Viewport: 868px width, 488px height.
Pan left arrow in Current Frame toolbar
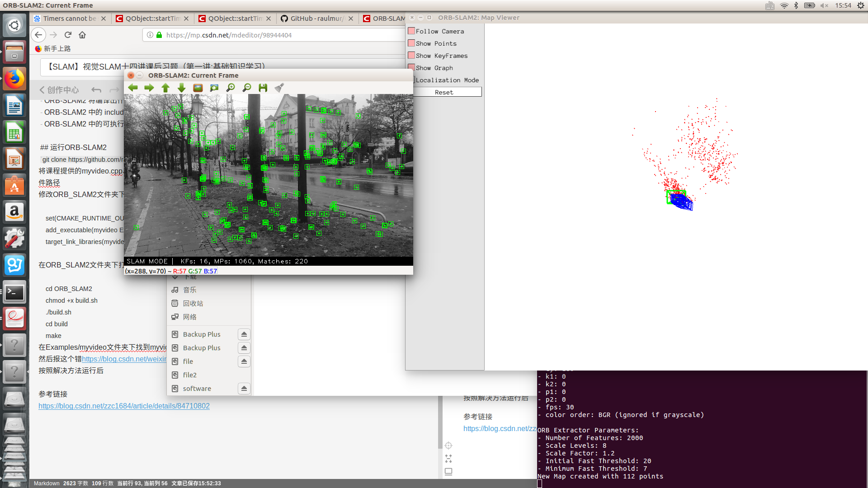133,88
